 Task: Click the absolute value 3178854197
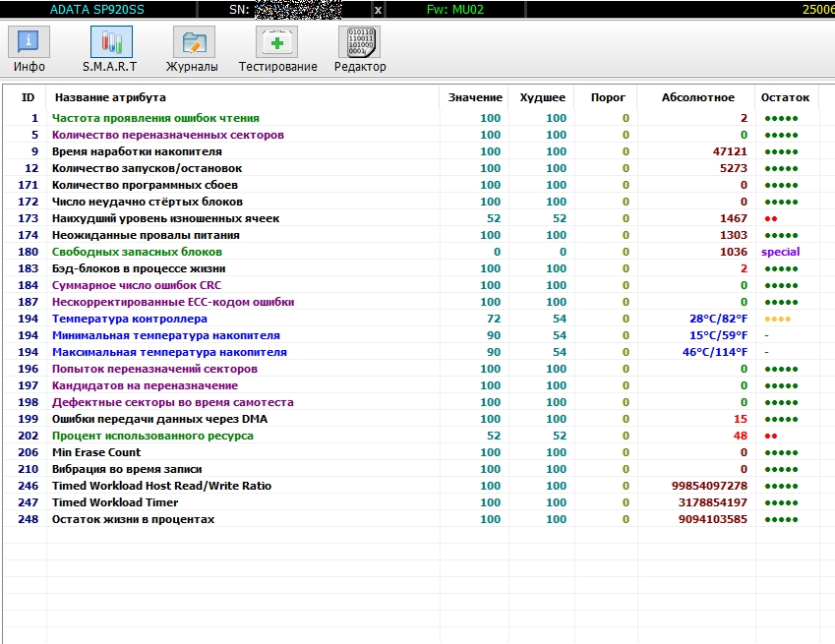coord(712,502)
